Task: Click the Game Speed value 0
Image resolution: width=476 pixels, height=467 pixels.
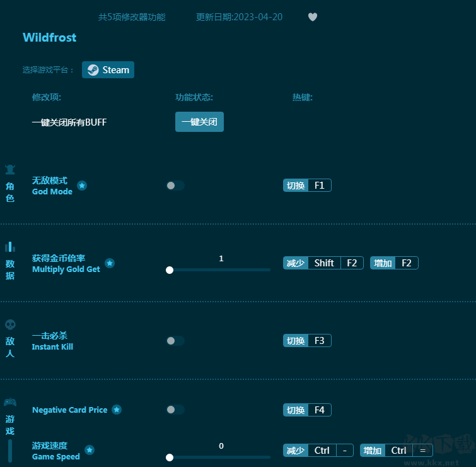Action: pos(221,446)
